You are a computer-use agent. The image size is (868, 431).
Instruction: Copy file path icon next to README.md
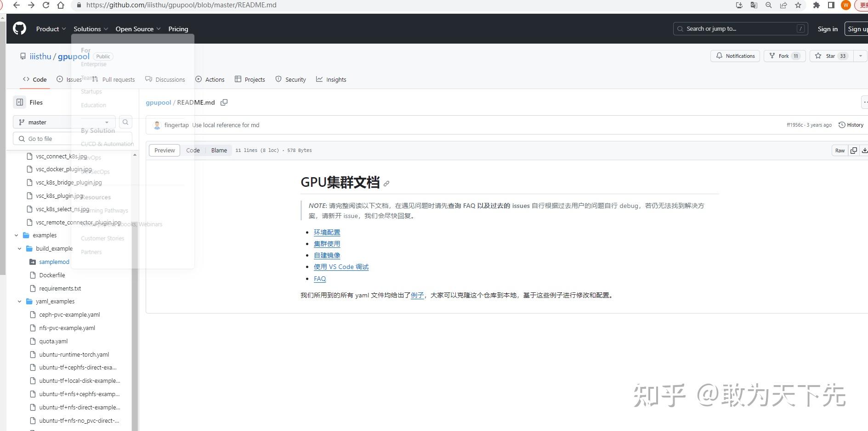pos(224,102)
